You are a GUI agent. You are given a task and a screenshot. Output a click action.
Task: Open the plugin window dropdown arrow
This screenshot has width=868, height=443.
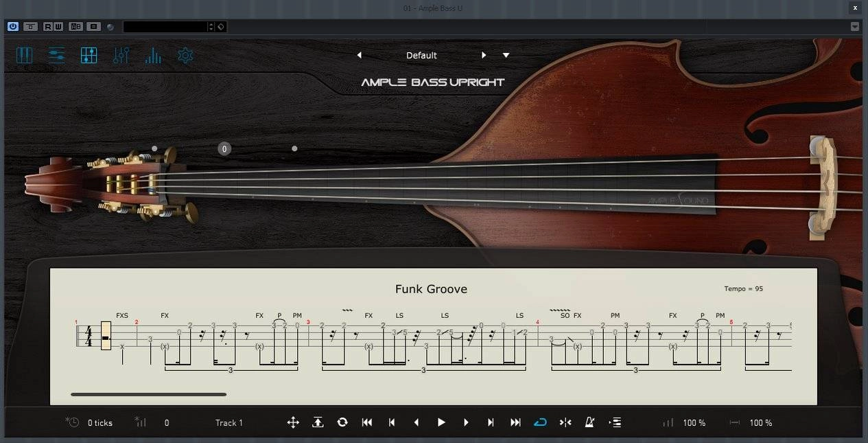(x=855, y=26)
